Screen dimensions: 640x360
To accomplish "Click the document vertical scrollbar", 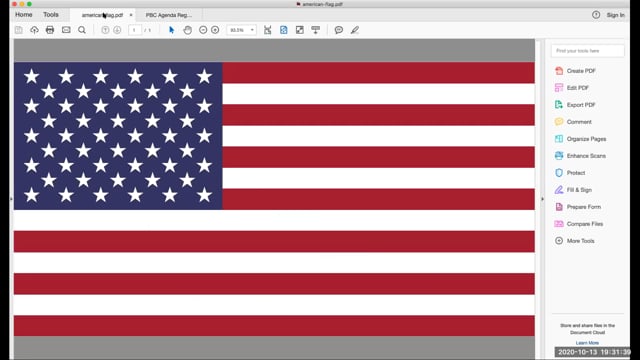I will 538,199.
